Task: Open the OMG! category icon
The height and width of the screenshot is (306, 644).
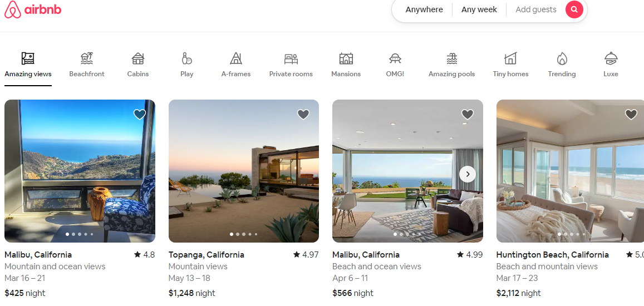Action: click(x=395, y=58)
